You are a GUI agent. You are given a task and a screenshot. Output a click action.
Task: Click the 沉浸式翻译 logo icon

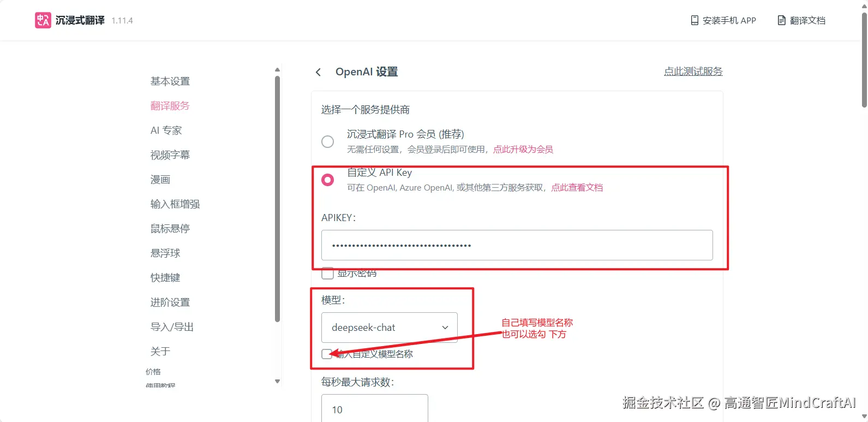(43, 20)
